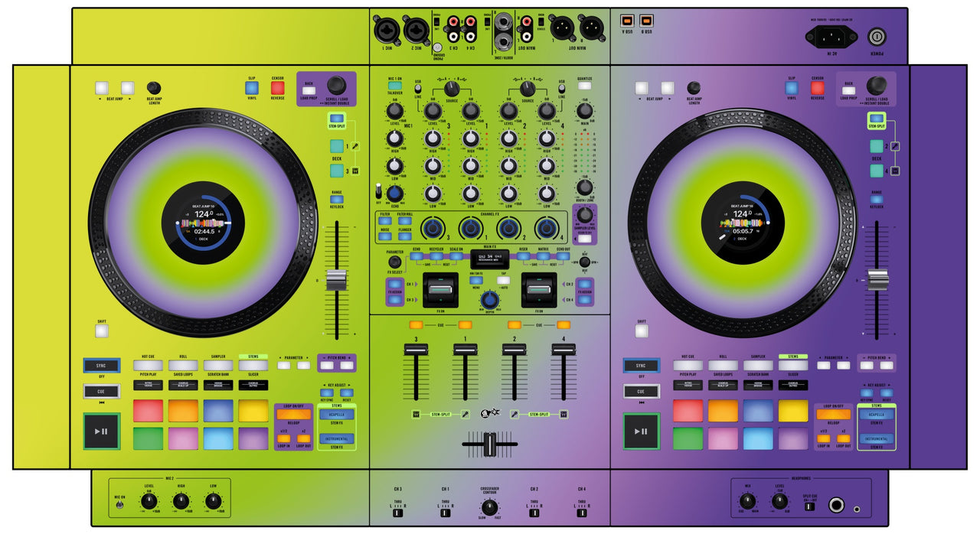Select Deck 3 on the left deck

[x=337, y=171]
